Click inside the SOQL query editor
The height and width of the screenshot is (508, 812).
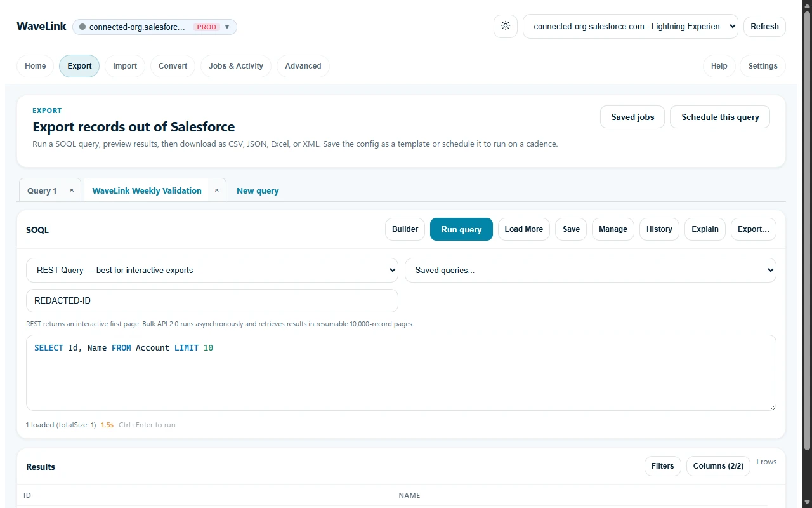(401, 373)
